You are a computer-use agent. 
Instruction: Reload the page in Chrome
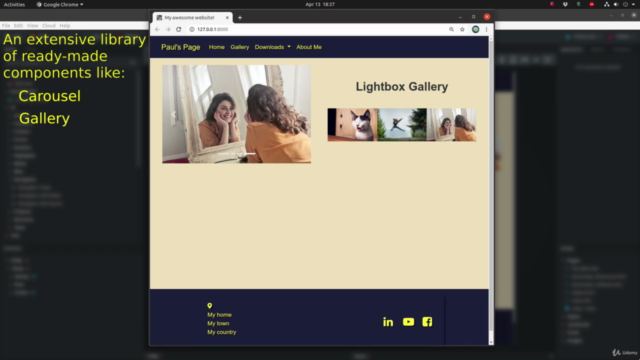point(178,29)
